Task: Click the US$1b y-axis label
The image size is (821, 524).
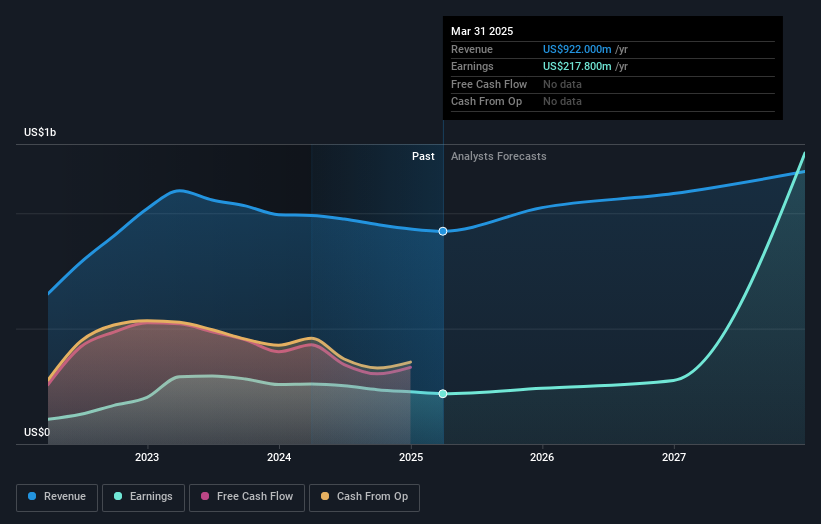Action: (x=40, y=132)
